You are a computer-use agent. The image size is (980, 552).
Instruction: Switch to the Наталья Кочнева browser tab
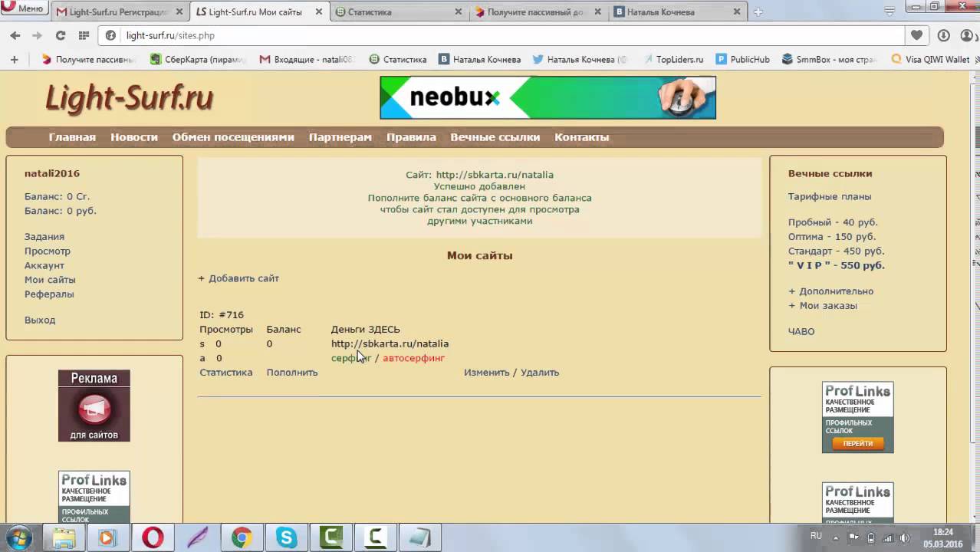(x=678, y=12)
